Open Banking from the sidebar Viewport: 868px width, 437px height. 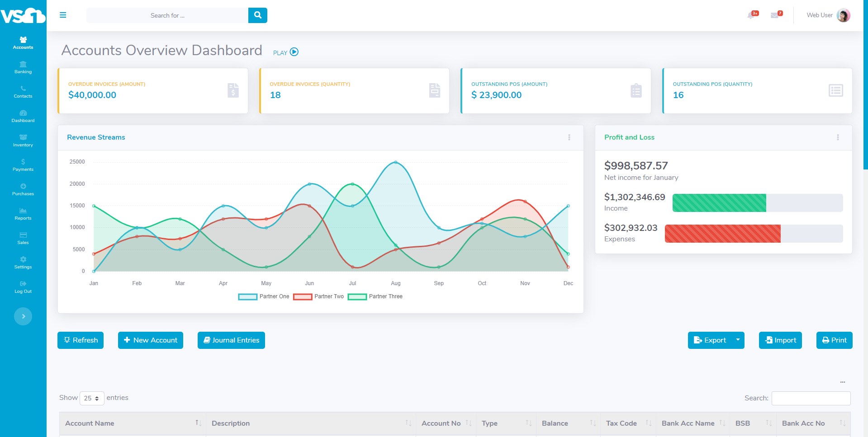[23, 67]
